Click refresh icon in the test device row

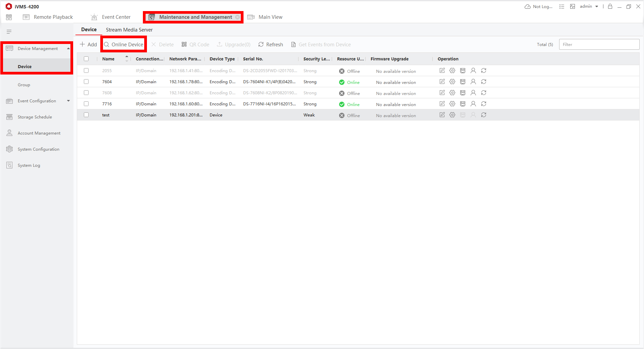pos(483,115)
